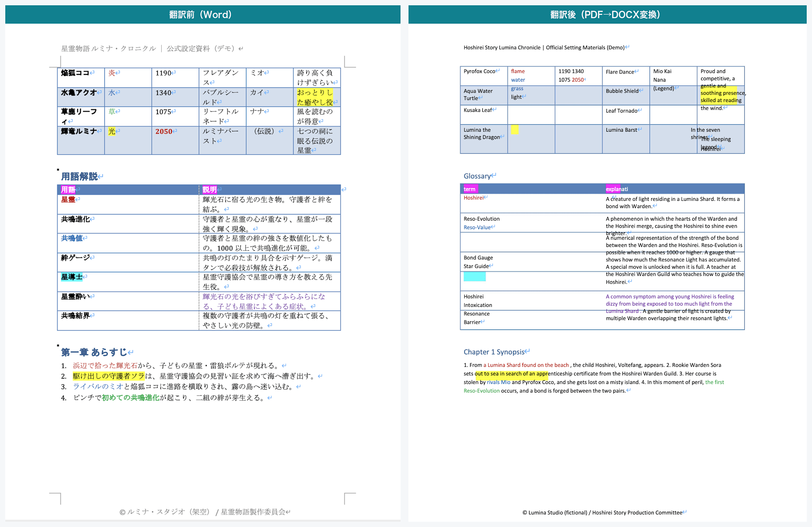Click the Glossary heading

477,176
